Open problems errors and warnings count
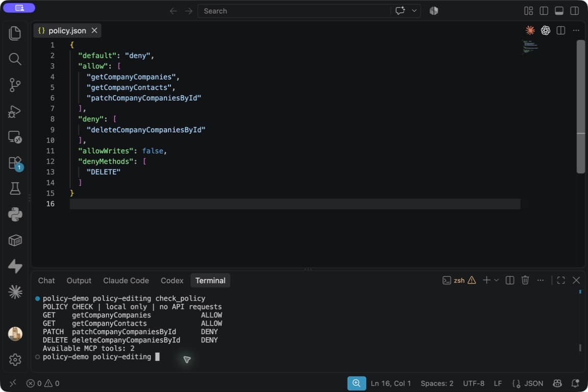This screenshot has width=588, height=392. [43, 383]
